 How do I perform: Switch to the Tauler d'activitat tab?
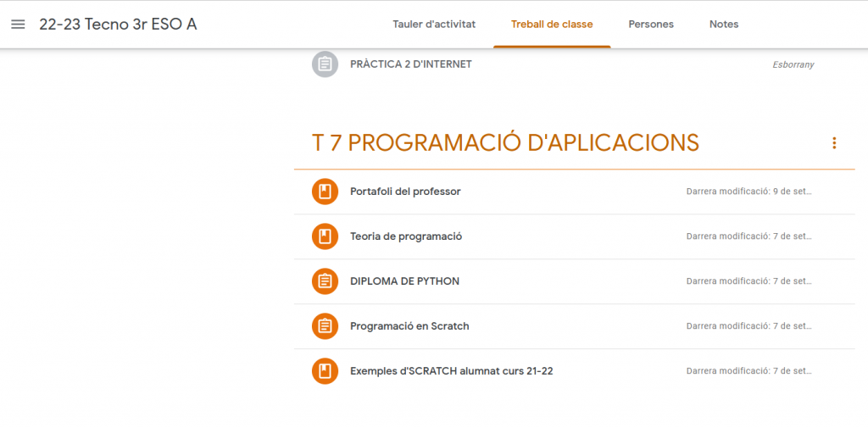(x=434, y=25)
